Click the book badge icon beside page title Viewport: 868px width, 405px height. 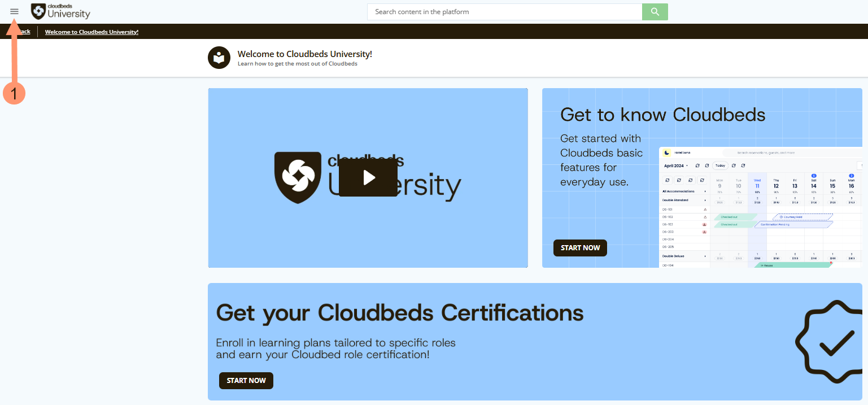pos(219,58)
